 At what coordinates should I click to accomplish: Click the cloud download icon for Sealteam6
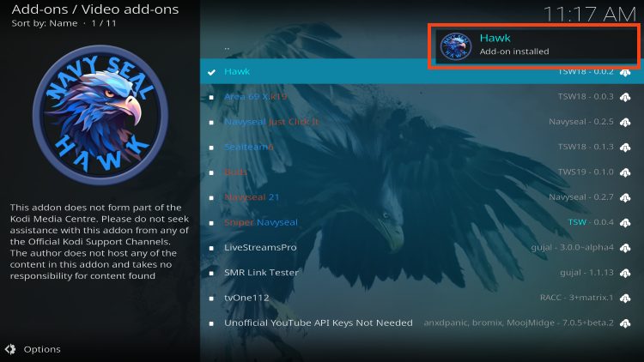coord(625,148)
